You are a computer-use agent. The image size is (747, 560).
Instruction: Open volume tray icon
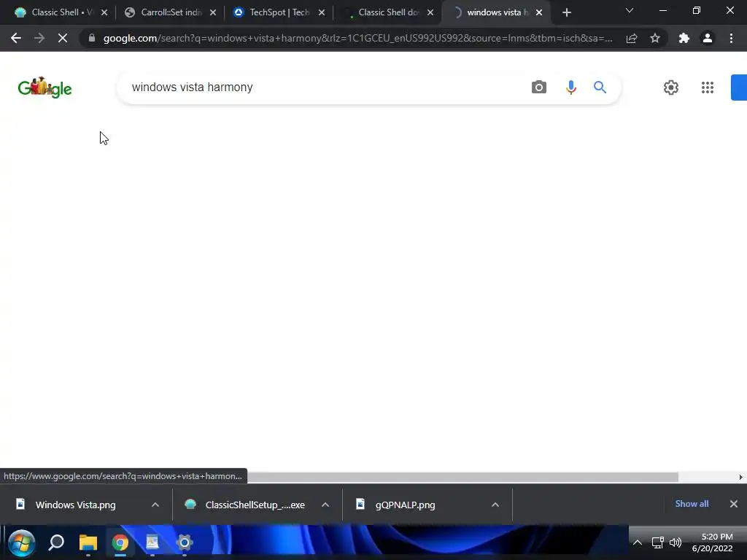(x=676, y=542)
